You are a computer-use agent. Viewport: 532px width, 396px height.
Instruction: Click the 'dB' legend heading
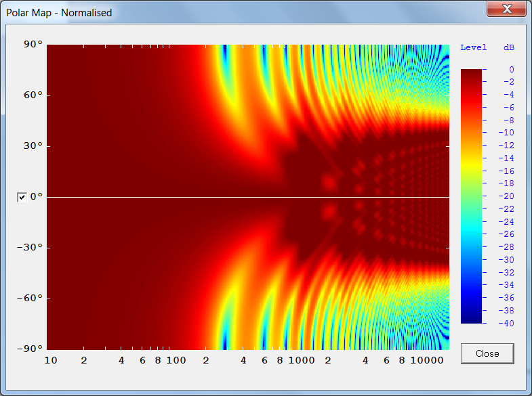tap(509, 47)
